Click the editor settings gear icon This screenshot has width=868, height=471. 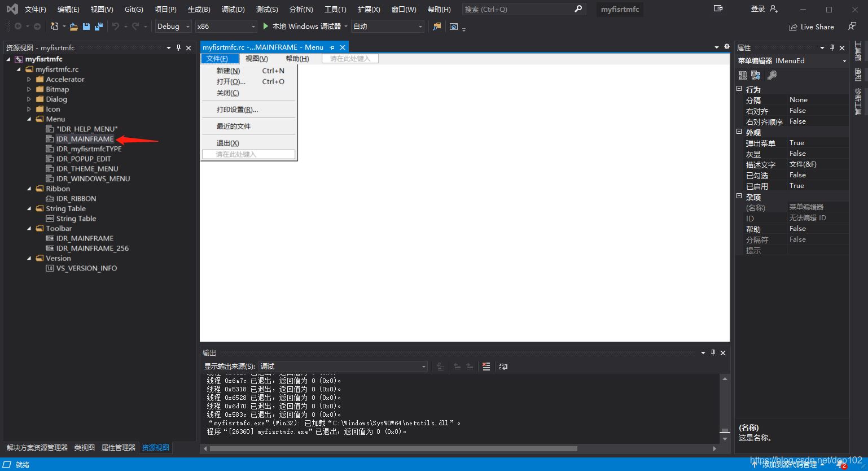point(726,47)
